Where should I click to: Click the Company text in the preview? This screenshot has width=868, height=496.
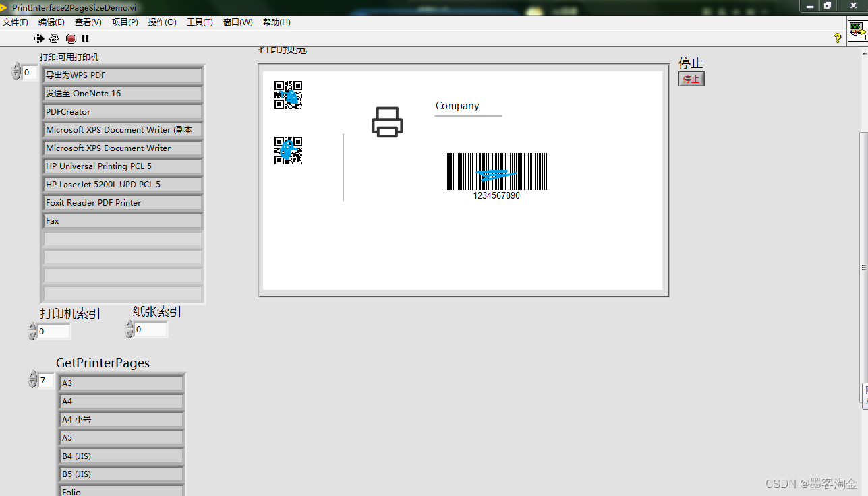tap(457, 106)
